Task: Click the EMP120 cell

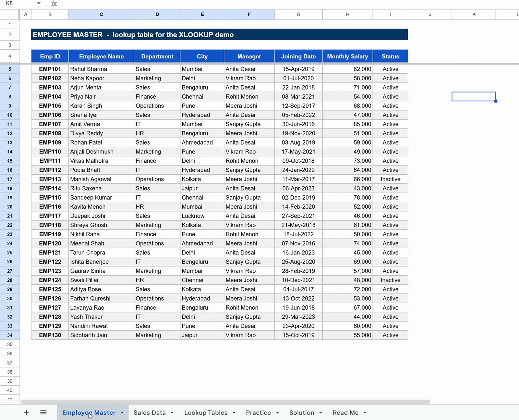Action: tap(50, 243)
